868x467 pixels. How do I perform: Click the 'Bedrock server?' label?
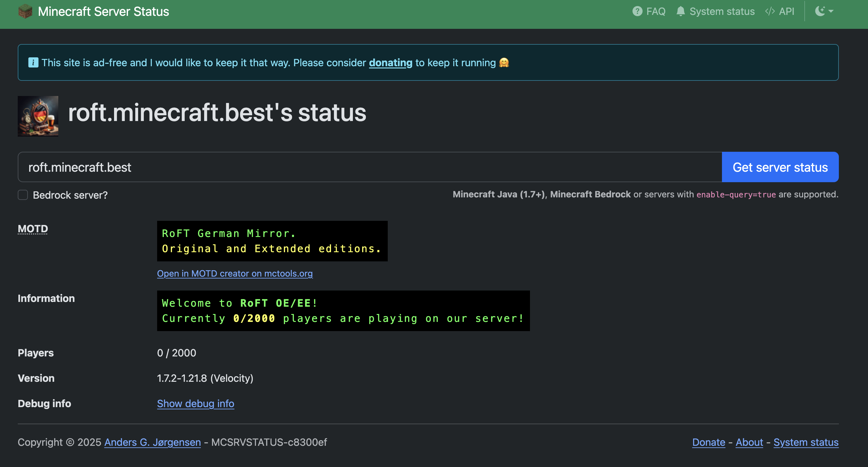(70, 195)
